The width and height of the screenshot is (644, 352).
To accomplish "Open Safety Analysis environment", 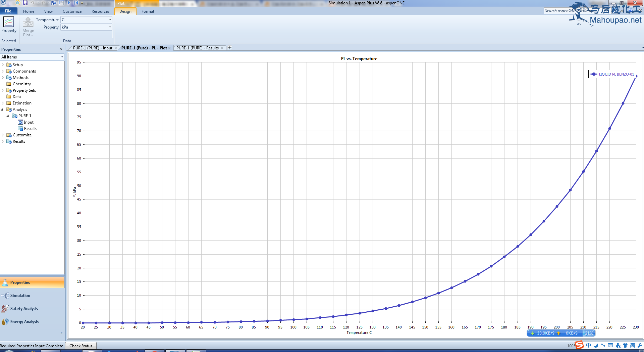I will tap(32, 309).
